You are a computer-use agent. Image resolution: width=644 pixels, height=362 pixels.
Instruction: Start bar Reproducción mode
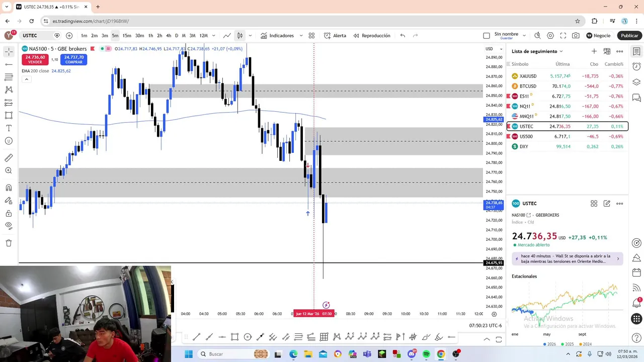click(372, 36)
